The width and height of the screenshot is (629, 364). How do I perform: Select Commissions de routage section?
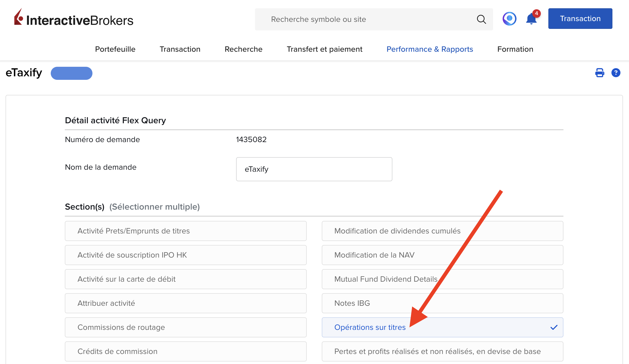click(x=186, y=327)
